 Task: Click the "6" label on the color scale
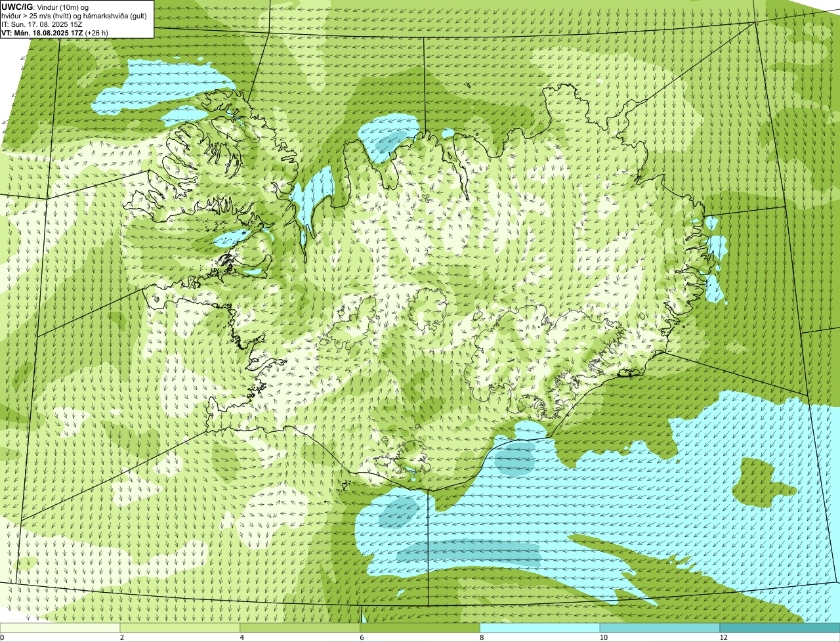point(362,637)
